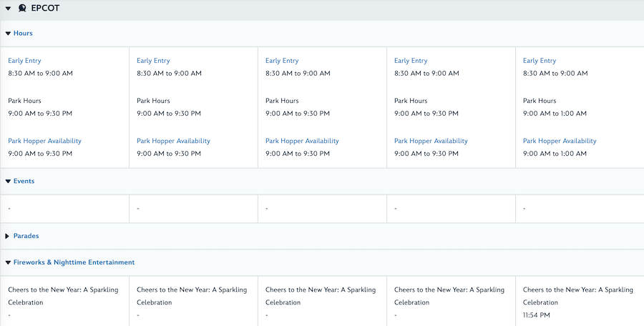The image size is (644, 326).
Task: Click Park Hopper Availability in fifth column
Action: 560,141
